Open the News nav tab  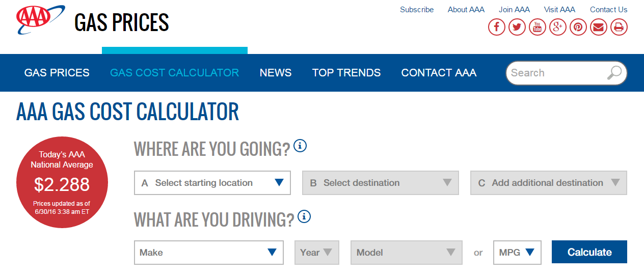click(276, 73)
